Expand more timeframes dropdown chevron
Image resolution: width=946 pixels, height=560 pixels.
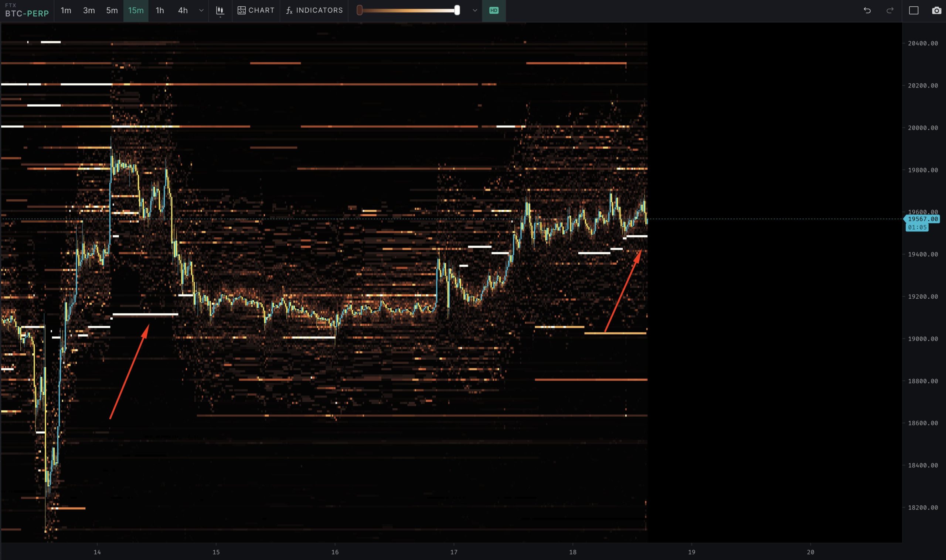click(201, 11)
